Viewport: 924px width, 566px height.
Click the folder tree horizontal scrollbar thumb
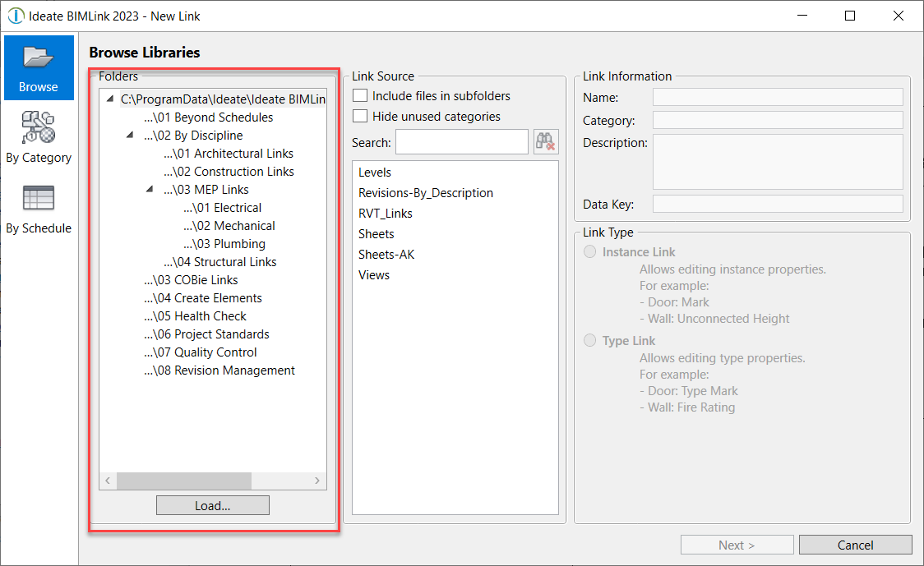click(184, 481)
